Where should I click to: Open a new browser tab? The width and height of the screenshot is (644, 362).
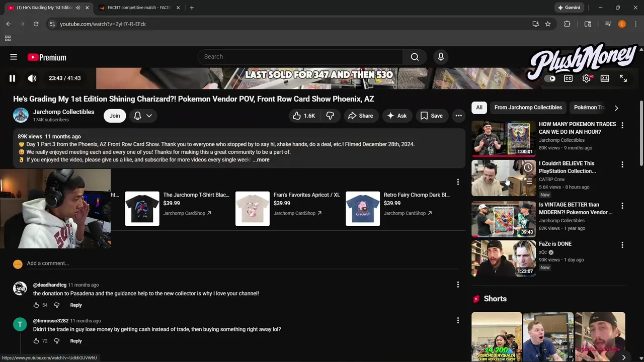click(192, 8)
